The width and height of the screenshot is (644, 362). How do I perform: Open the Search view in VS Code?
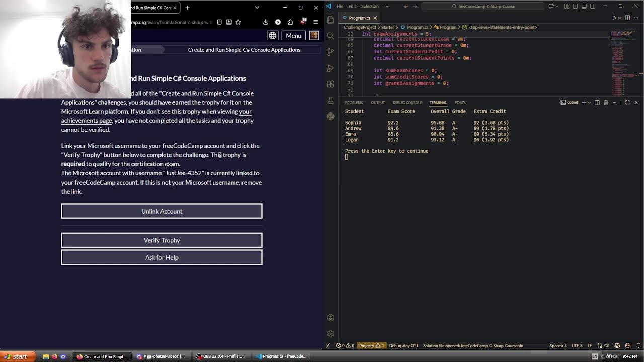coord(330,36)
